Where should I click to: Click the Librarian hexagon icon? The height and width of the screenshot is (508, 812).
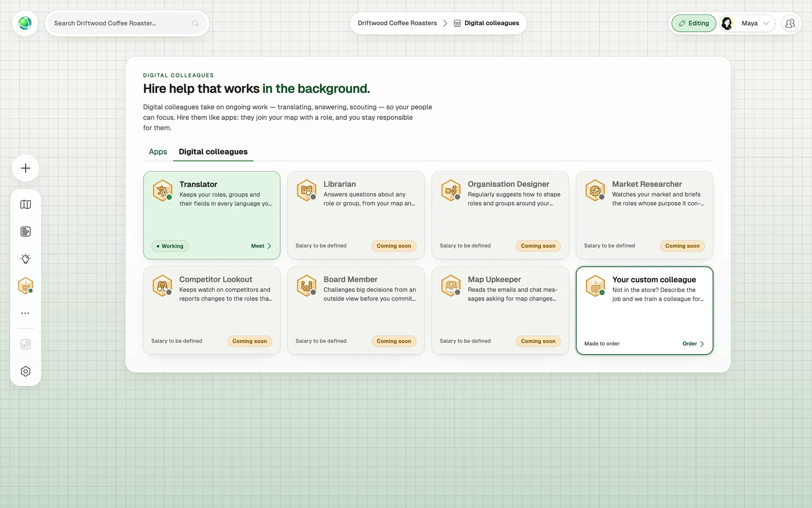click(x=306, y=190)
